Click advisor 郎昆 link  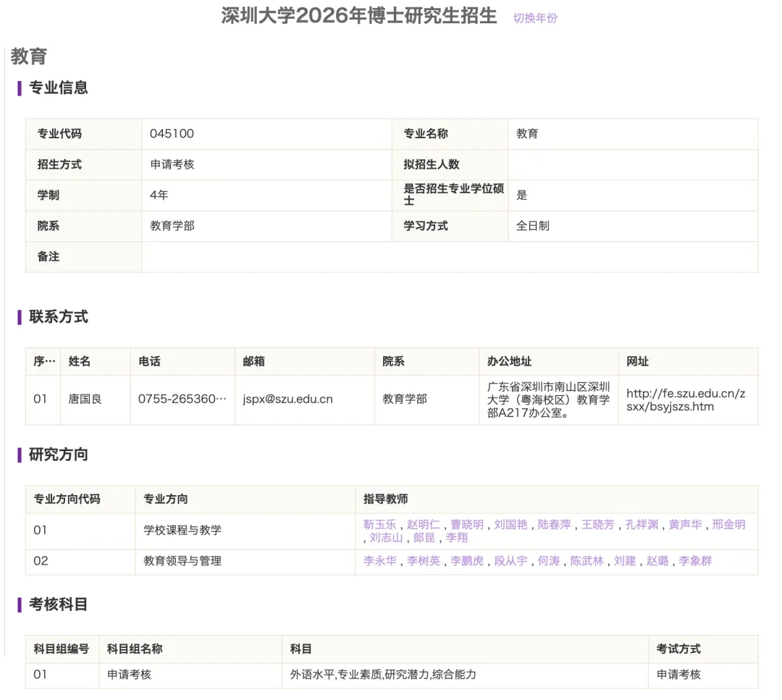click(x=424, y=537)
